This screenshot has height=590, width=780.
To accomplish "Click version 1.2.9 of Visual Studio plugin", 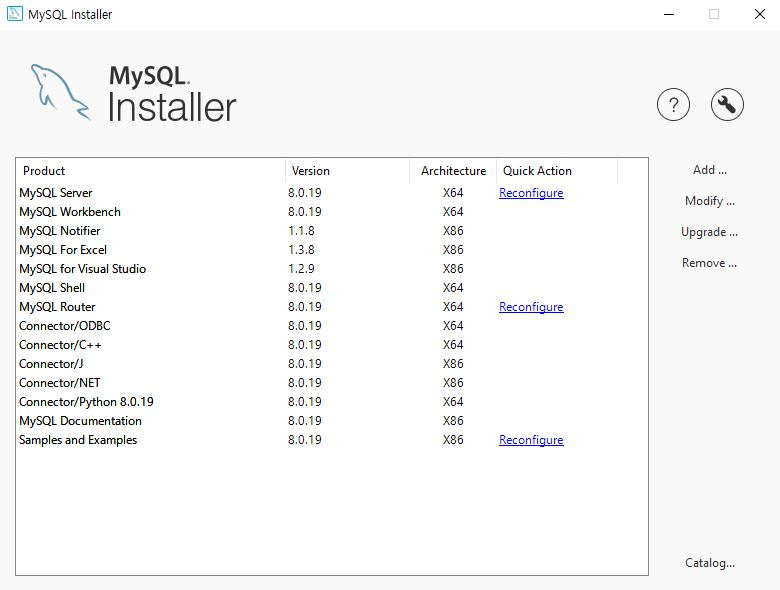I will click(301, 269).
